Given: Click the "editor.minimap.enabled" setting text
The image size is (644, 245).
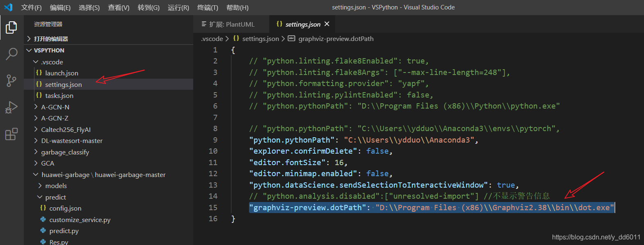Looking at the screenshot, I should pyautogui.click(x=303, y=173).
